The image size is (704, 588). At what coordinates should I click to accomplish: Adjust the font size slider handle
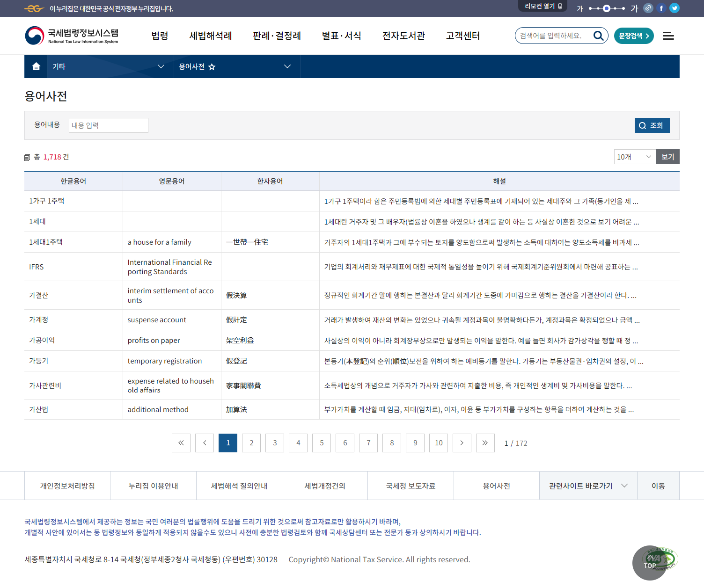(606, 8)
